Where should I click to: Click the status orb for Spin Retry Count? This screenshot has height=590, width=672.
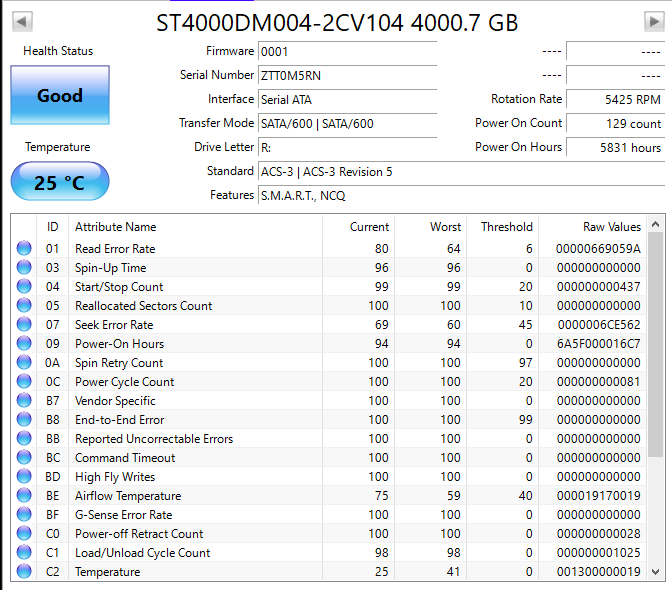pyautogui.click(x=24, y=363)
